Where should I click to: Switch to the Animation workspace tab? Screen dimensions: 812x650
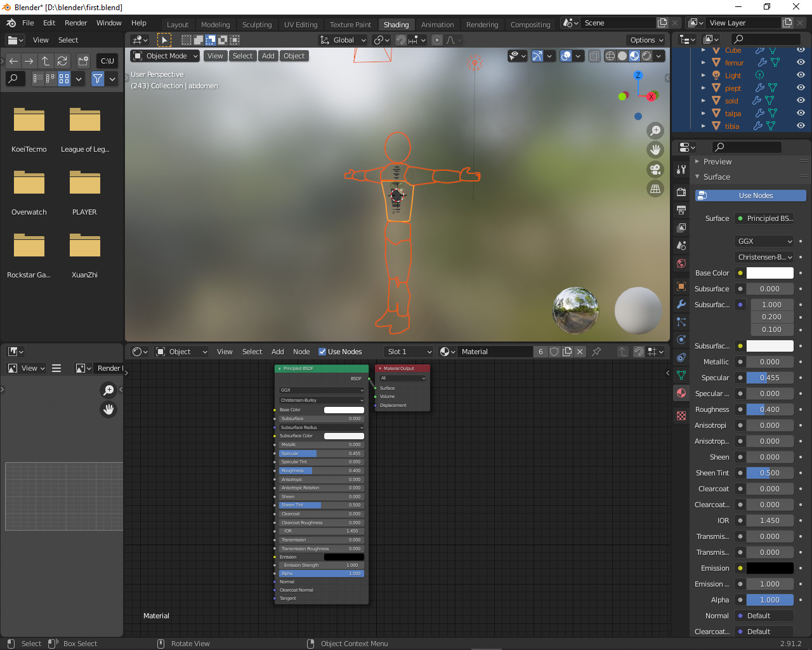coord(437,24)
